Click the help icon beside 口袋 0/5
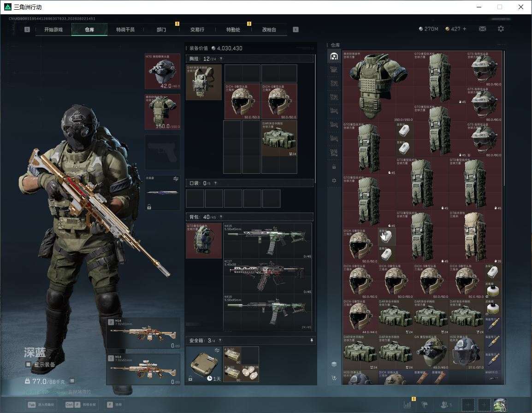This screenshot has width=532, height=413. pos(215,183)
